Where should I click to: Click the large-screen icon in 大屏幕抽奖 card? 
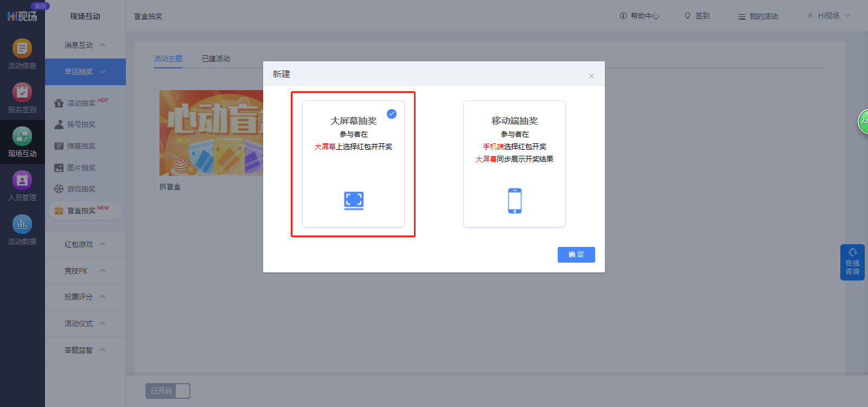pos(354,201)
